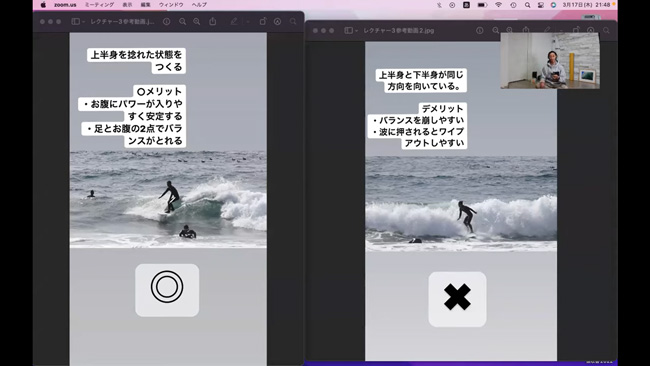Open sidebar view options dropdown in left Preview window
The width and height of the screenshot is (650, 366).
(83, 22)
